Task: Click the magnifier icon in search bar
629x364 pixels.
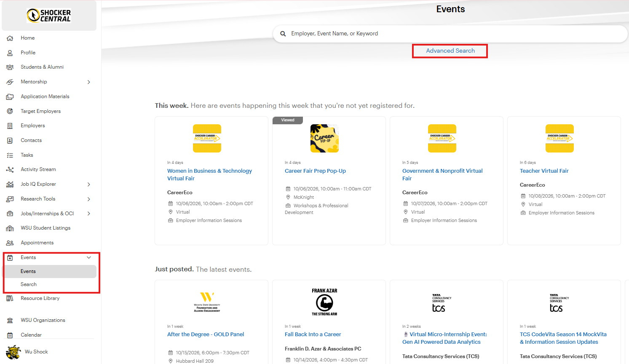Action: (283, 34)
